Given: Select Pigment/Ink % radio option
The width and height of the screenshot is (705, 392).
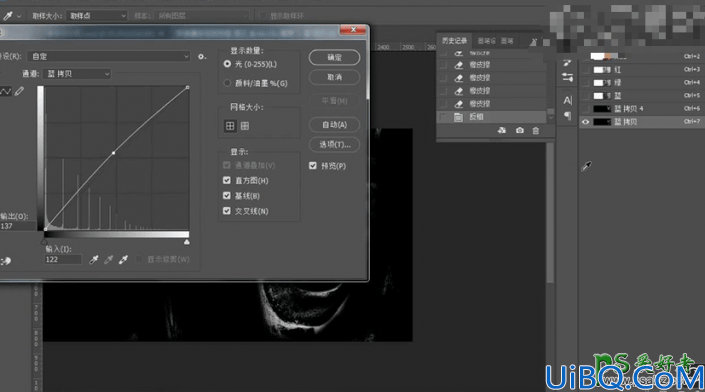Looking at the screenshot, I should [x=227, y=83].
